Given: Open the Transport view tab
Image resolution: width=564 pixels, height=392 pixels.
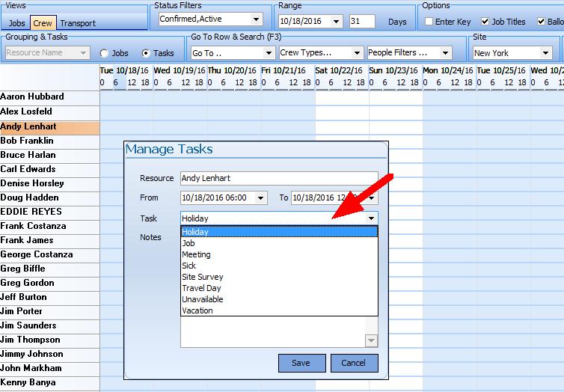Looking at the screenshot, I should pyautogui.click(x=78, y=23).
